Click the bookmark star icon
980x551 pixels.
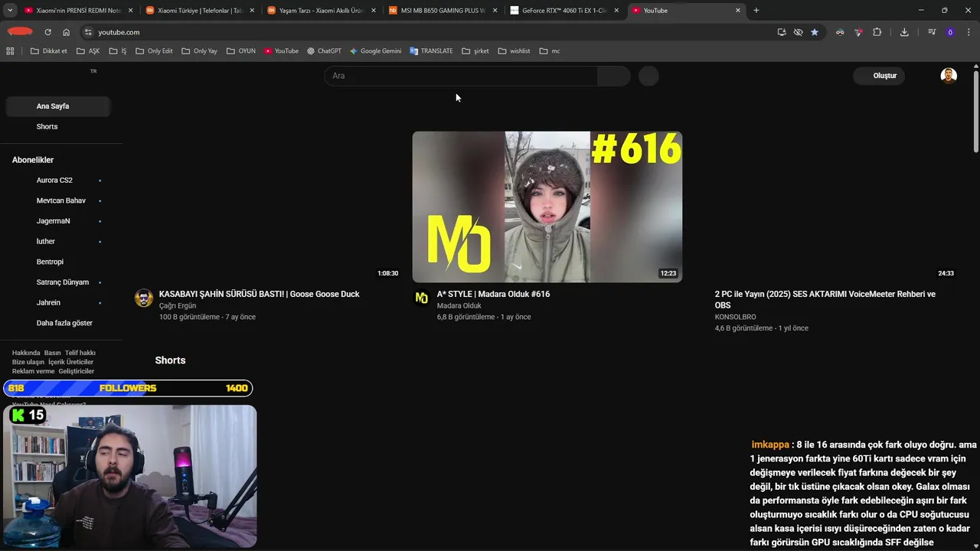click(815, 32)
